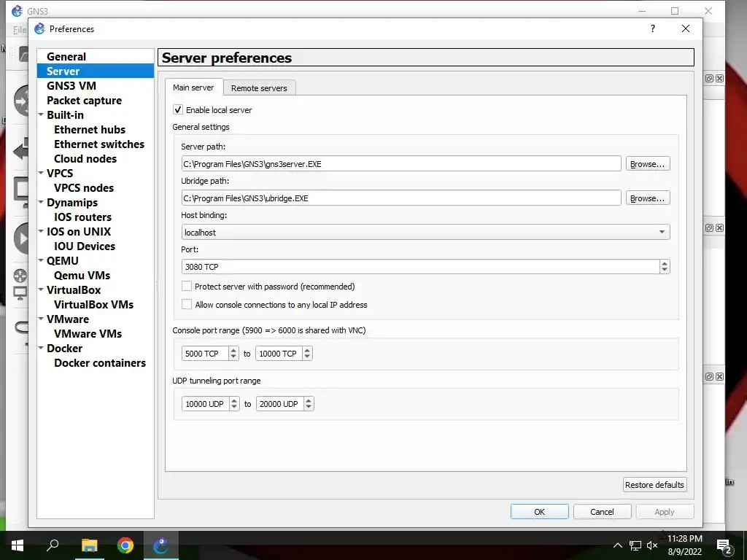The image size is (747, 560).
Task: Launch Google Chrome from taskbar
Action: click(x=125, y=545)
